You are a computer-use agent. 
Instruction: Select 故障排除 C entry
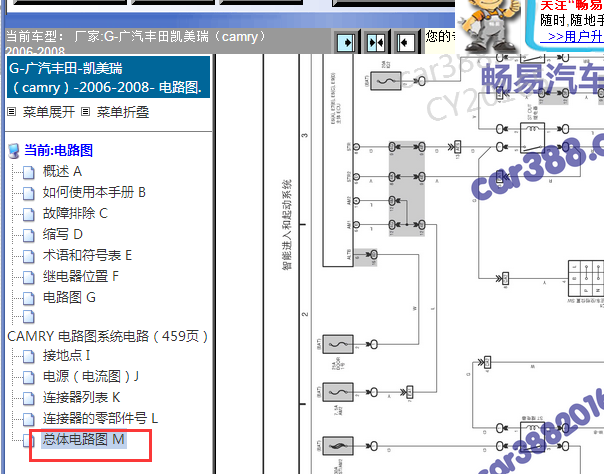[x=75, y=213]
